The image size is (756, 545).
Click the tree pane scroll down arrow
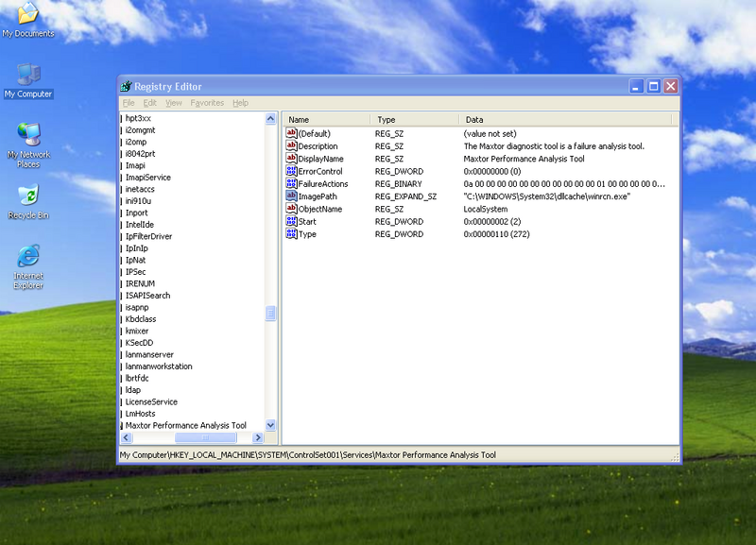[270, 425]
